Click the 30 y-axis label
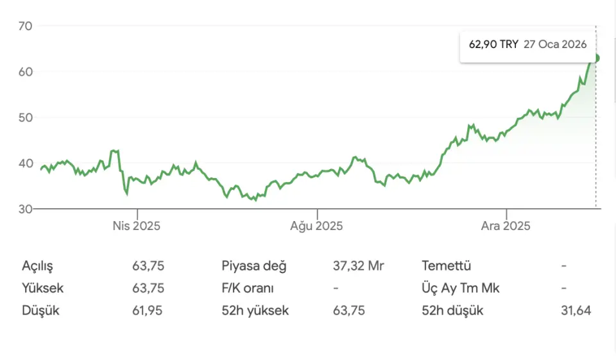This screenshot has width=616, height=364. (x=26, y=209)
